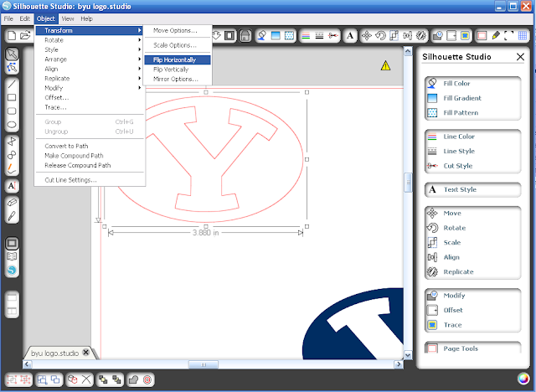Choose Release Compound Path
536x392 pixels.
pyautogui.click(x=90, y=165)
